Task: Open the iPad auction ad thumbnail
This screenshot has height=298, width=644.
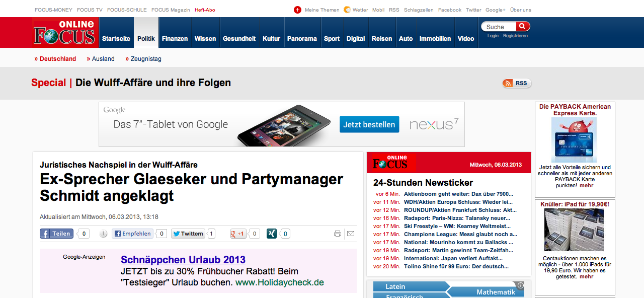Action: [574, 230]
